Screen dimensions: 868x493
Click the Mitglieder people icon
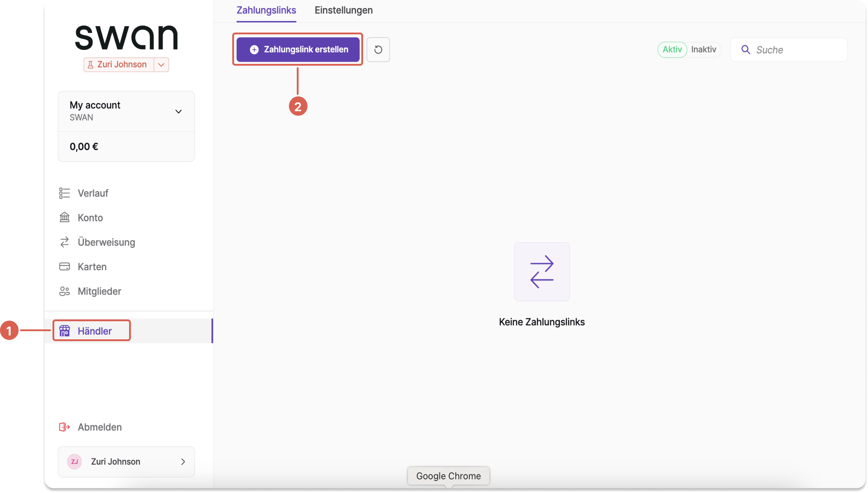(64, 291)
